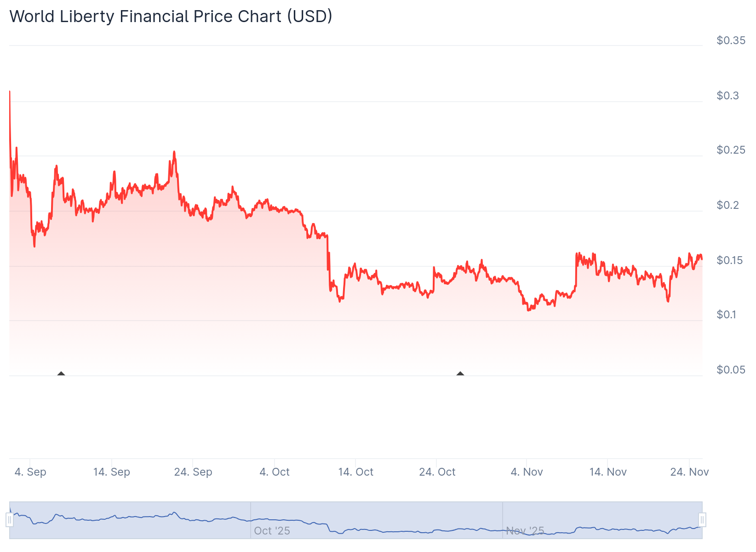The height and width of the screenshot is (552, 756).
Task: Select the "4. Oct" x-axis label
Action: coord(275,472)
